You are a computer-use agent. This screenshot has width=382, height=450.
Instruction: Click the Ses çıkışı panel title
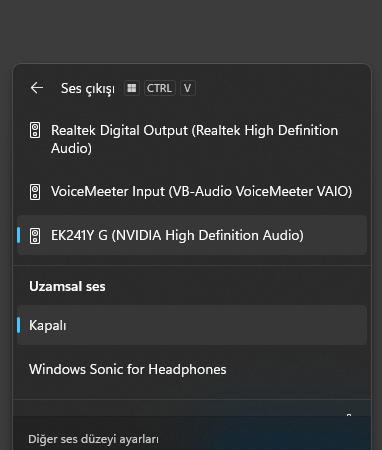point(88,89)
